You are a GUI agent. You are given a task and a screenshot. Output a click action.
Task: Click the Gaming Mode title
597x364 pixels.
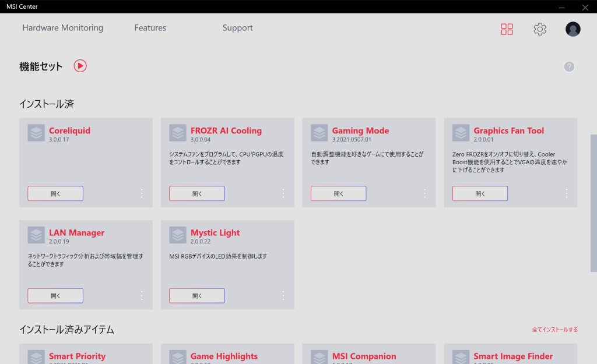point(360,130)
